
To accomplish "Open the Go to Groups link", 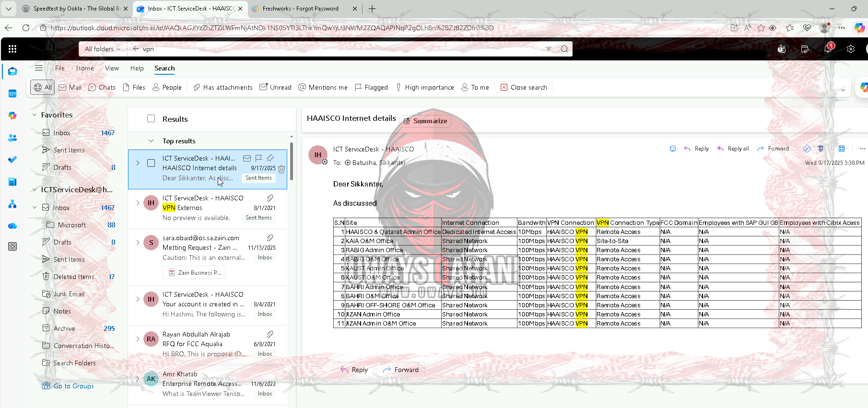I will (x=68, y=386).
